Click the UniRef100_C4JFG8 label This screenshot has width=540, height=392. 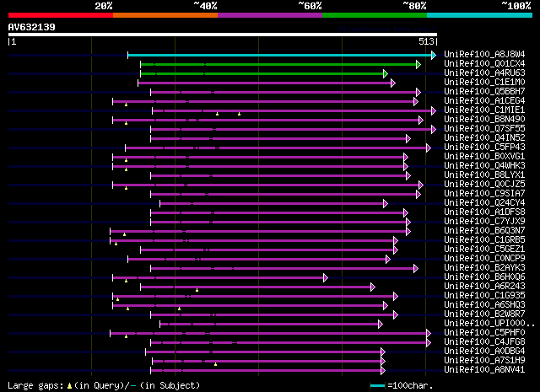484,342
